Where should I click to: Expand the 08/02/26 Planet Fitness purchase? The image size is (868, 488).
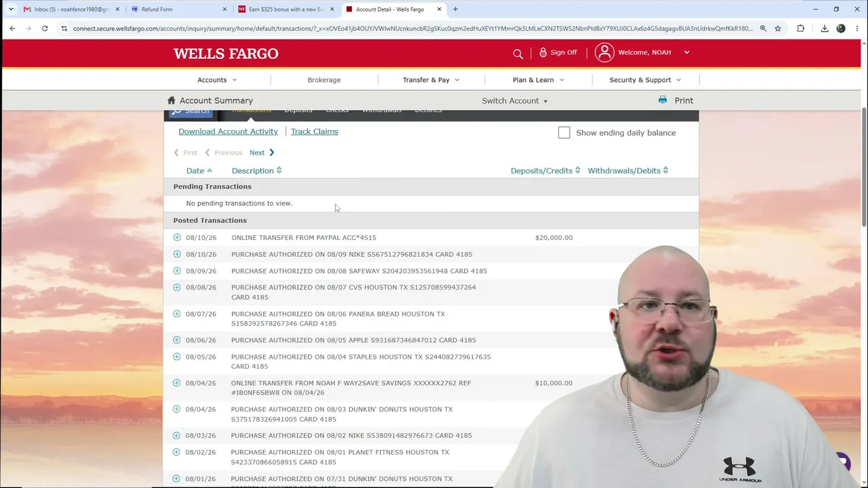pyautogui.click(x=177, y=452)
